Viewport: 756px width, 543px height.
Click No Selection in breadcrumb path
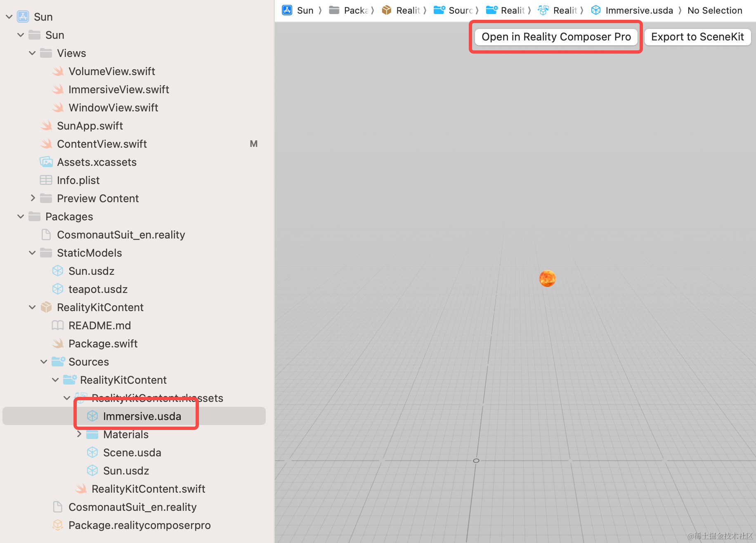715,10
